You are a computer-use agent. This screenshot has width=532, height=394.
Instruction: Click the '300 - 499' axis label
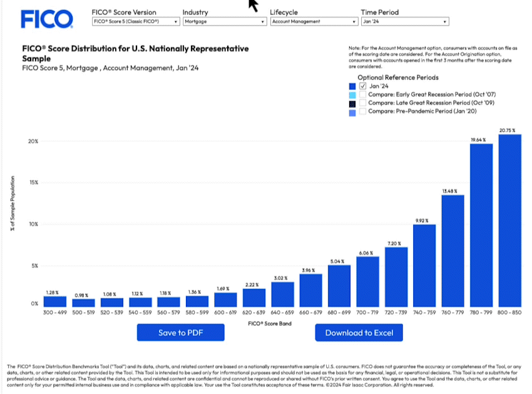click(55, 312)
